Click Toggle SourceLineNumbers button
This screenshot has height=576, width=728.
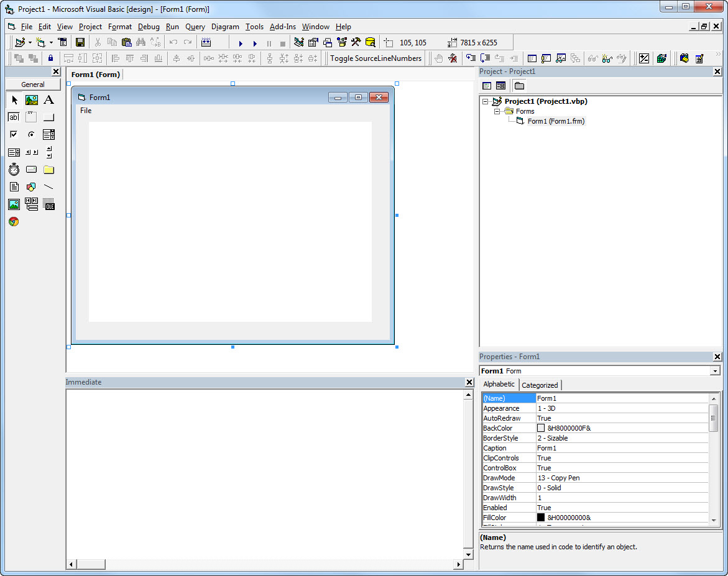coord(376,58)
